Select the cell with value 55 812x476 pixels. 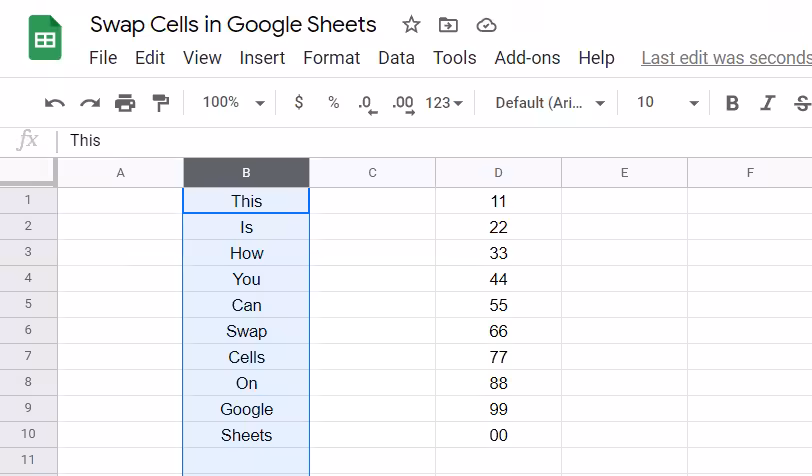coord(498,305)
